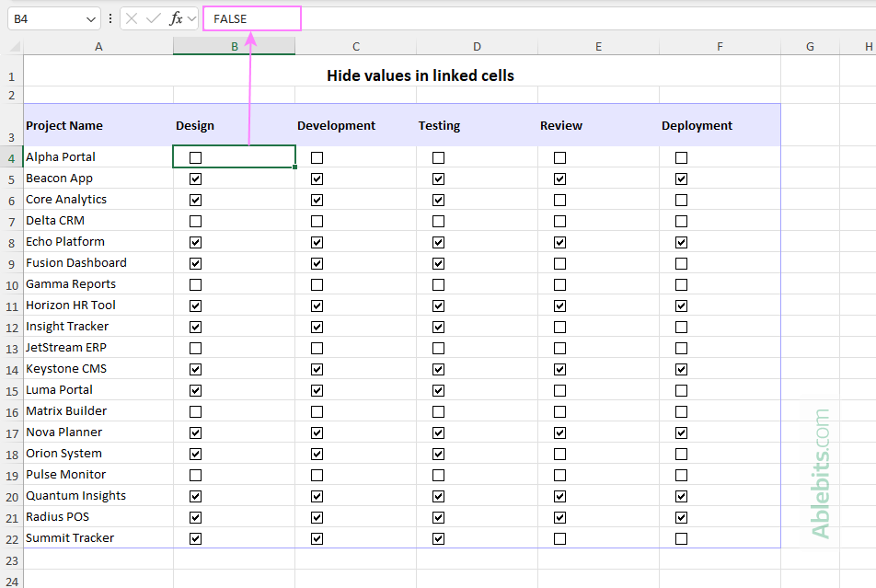876x588 pixels.
Task: Open the Name Box dropdown arrow
Action: click(x=90, y=18)
